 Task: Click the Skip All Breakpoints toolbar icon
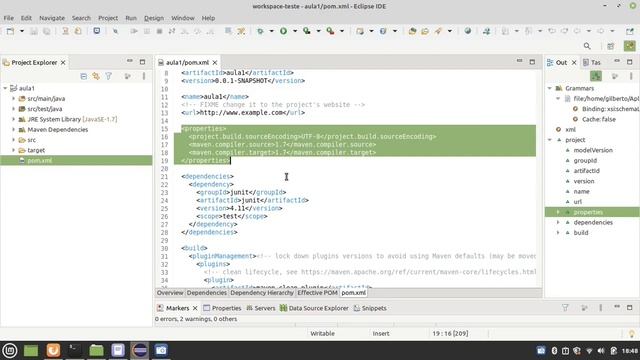point(116,31)
